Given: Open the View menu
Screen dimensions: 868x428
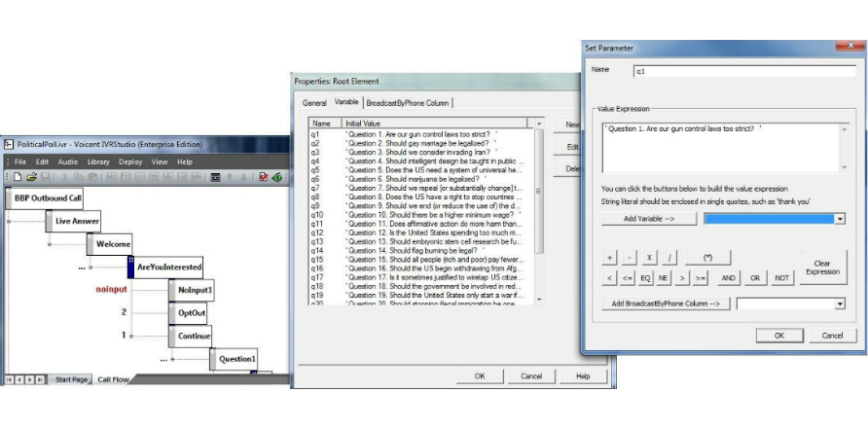Looking at the screenshot, I should pyautogui.click(x=160, y=162).
